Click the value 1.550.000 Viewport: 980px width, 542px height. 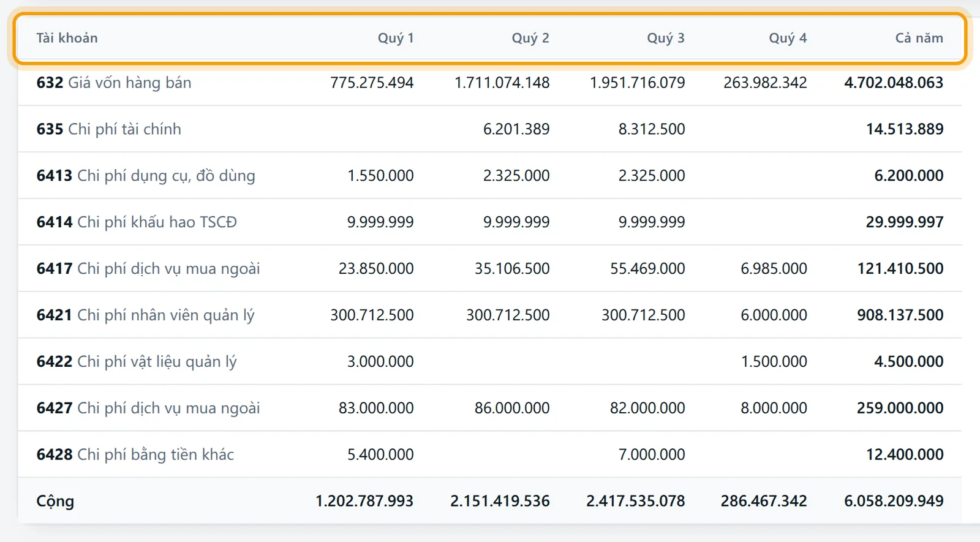380,176
